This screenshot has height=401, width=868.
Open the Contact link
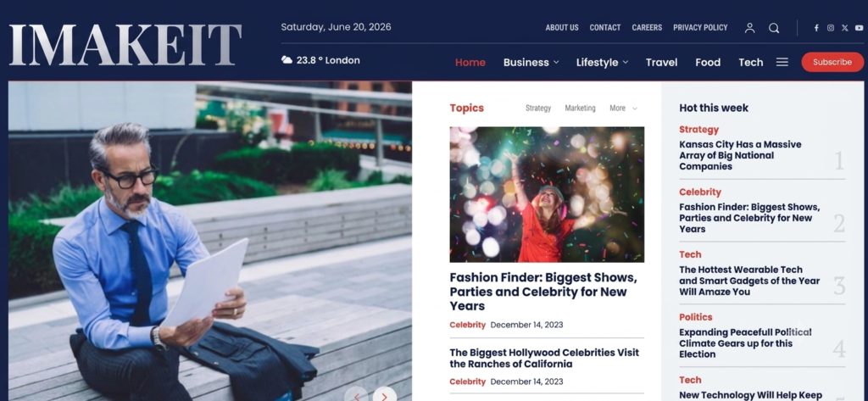tap(605, 28)
